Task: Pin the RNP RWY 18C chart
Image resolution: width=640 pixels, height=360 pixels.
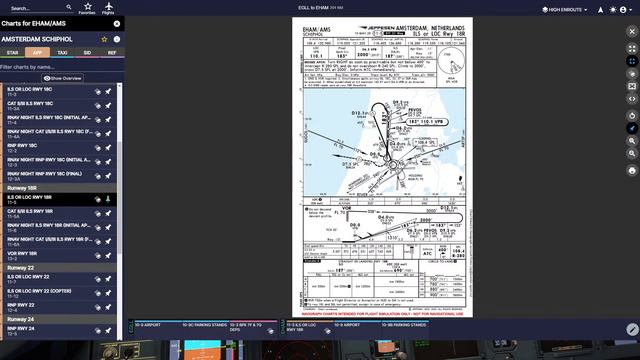Action: pyautogui.click(x=108, y=148)
